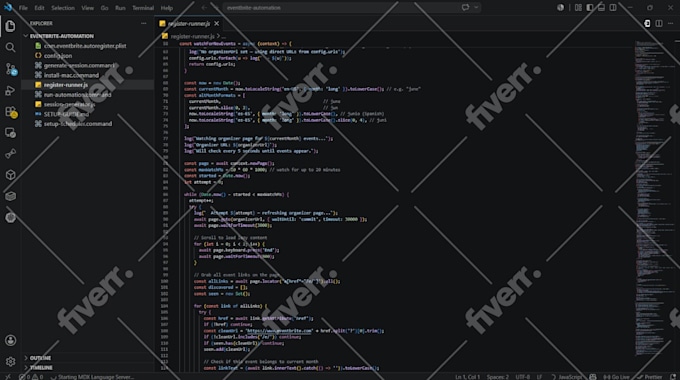The width and height of the screenshot is (680, 380).
Task: Open the Extensions view
Action: point(11,112)
